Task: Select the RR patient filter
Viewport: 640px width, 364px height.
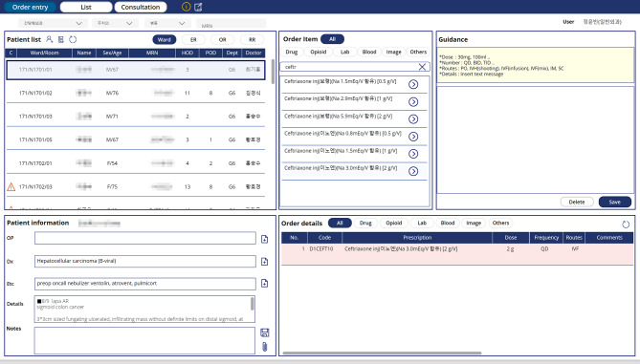Action: 252,39
